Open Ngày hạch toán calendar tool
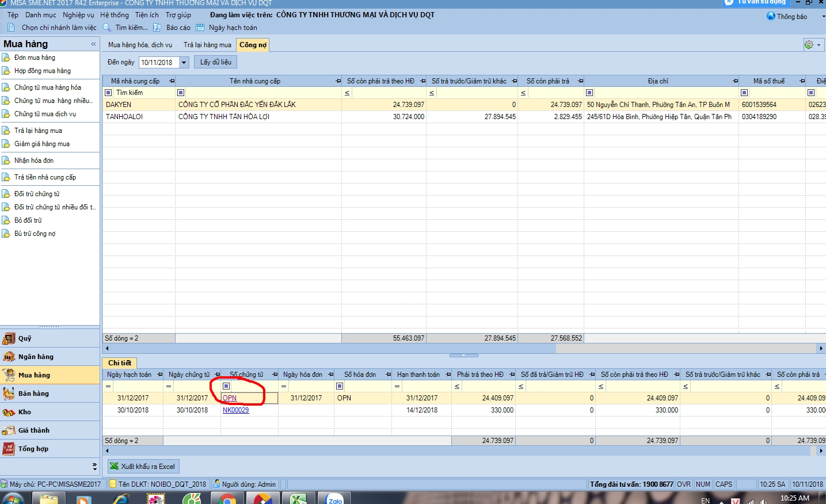The height and width of the screenshot is (504, 826). [226, 28]
